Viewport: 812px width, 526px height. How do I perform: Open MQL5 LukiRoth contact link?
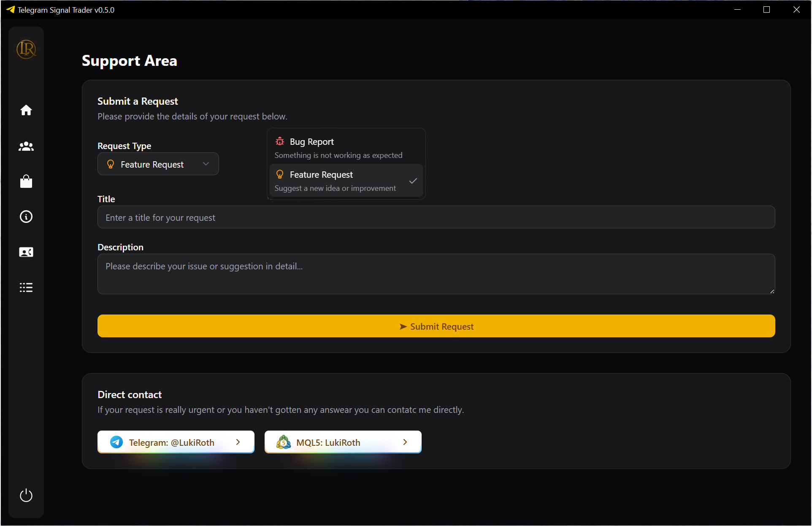tap(328, 442)
